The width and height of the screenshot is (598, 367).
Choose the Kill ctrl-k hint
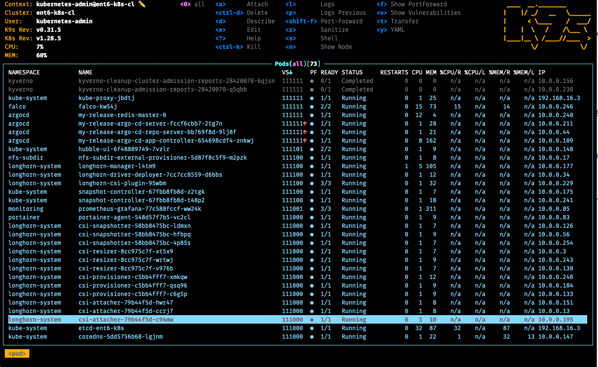coord(238,47)
